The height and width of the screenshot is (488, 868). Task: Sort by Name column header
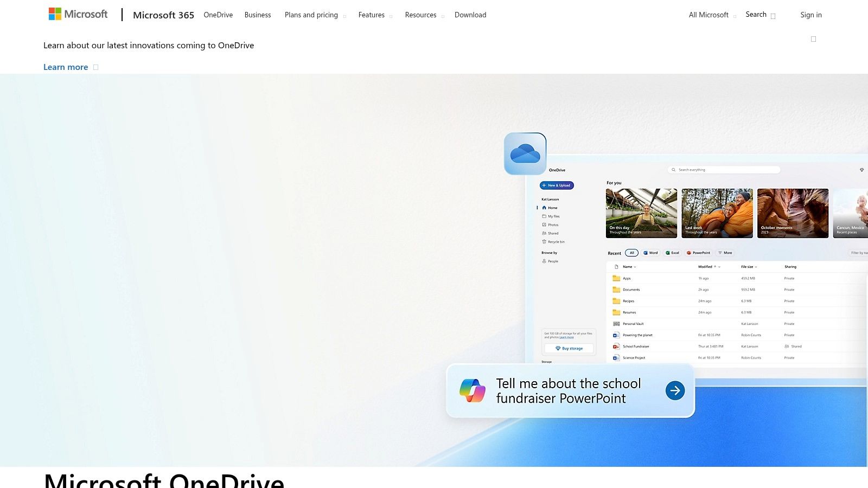(629, 267)
